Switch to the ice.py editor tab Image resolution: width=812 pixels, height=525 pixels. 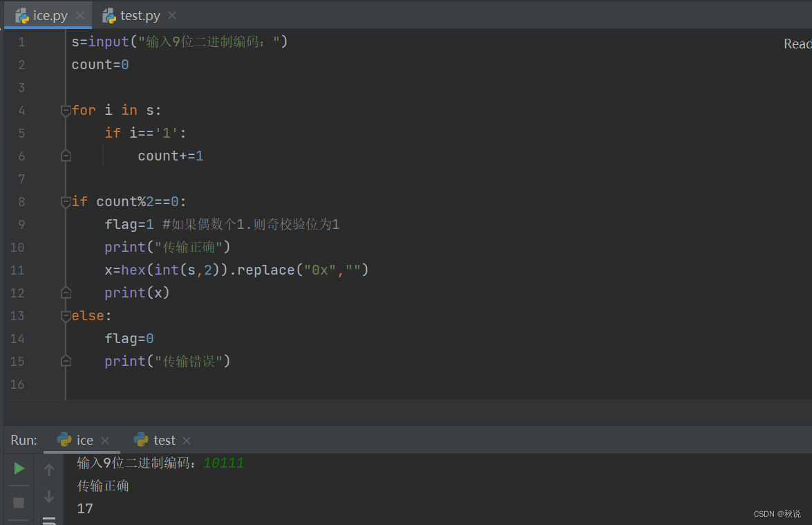[48, 15]
